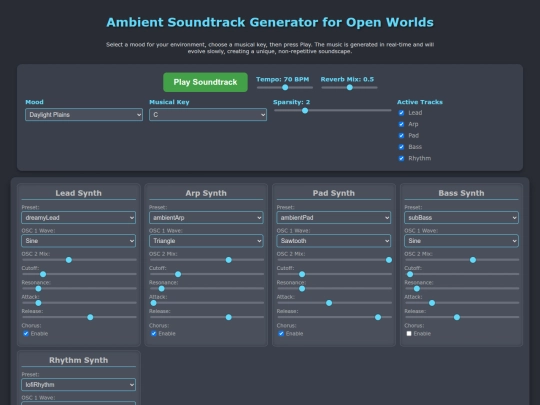
Task: Click Lead Synth Cutoff slider
Action: pos(79,274)
